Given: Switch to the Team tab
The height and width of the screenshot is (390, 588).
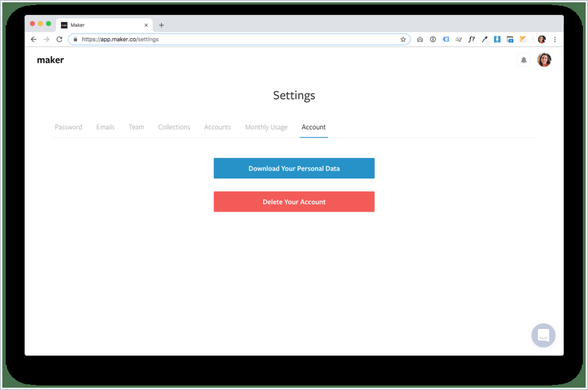Looking at the screenshot, I should coord(137,127).
